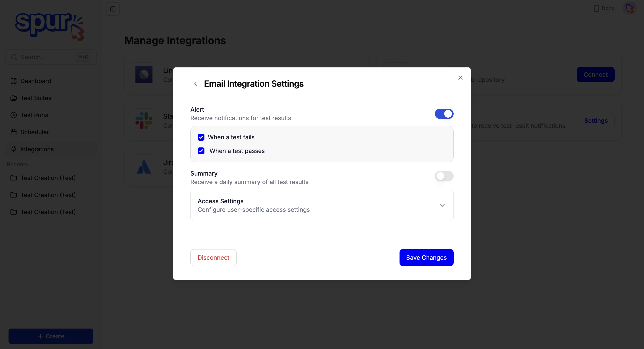Open Dashboard in the sidebar
This screenshot has height=349, width=644.
pos(36,81)
